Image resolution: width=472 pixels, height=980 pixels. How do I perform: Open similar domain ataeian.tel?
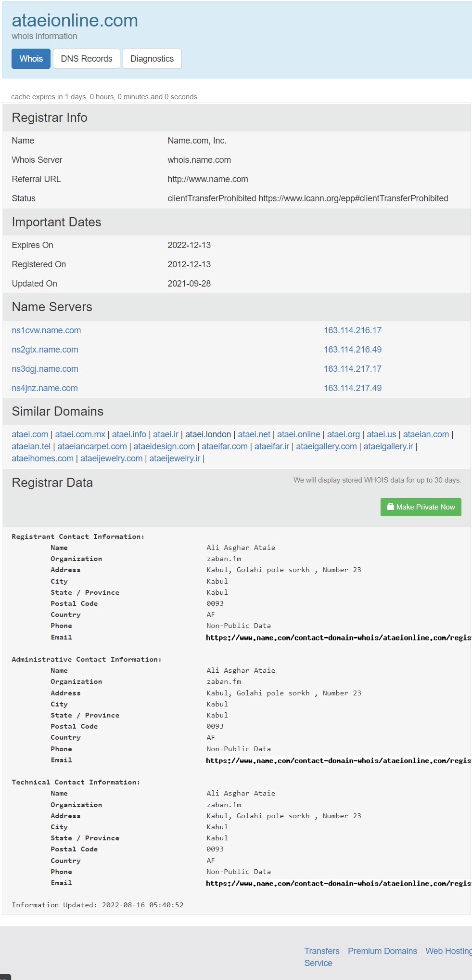coord(31,446)
